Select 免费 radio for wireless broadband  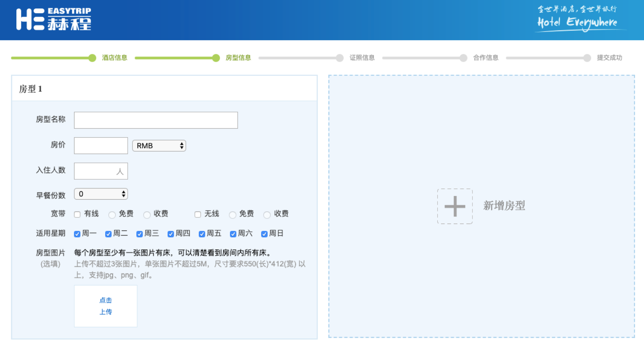click(x=233, y=215)
